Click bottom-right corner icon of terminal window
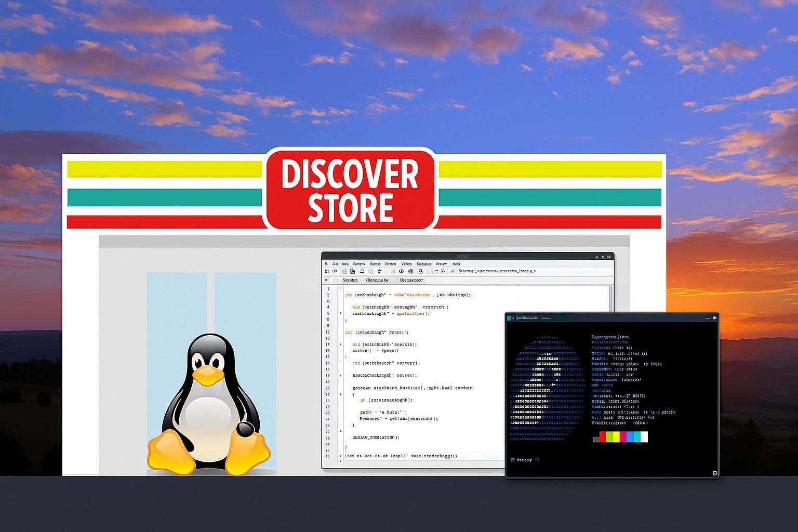The image size is (798, 532). coord(715,473)
